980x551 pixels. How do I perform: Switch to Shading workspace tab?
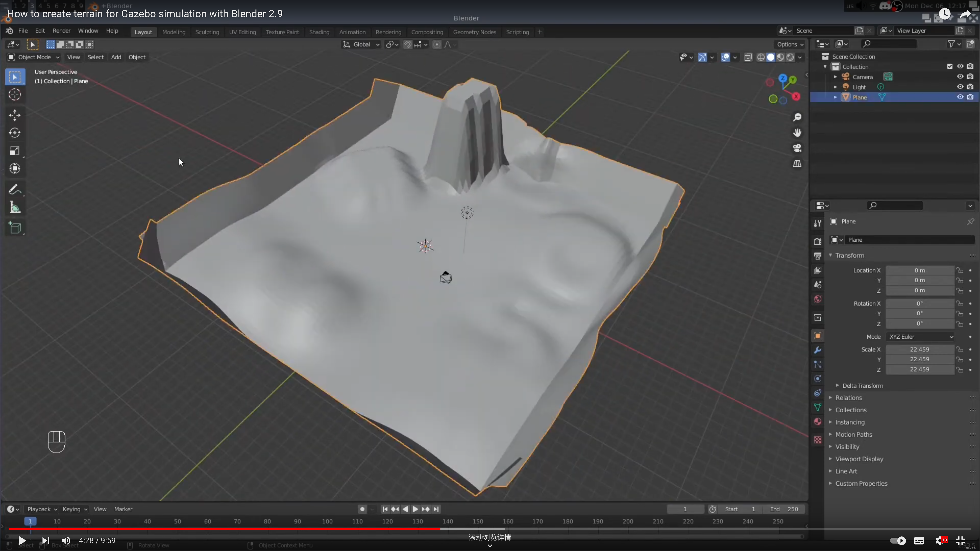pos(319,32)
